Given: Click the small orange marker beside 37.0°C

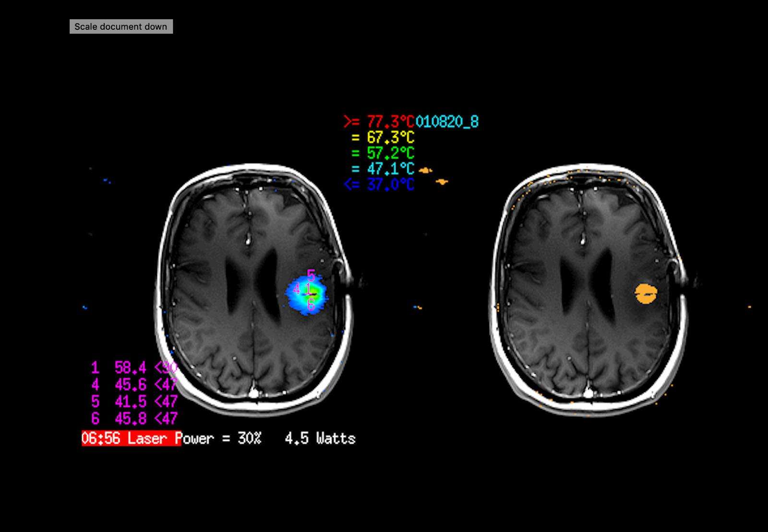Looking at the screenshot, I should pyautogui.click(x=442, y=181).
